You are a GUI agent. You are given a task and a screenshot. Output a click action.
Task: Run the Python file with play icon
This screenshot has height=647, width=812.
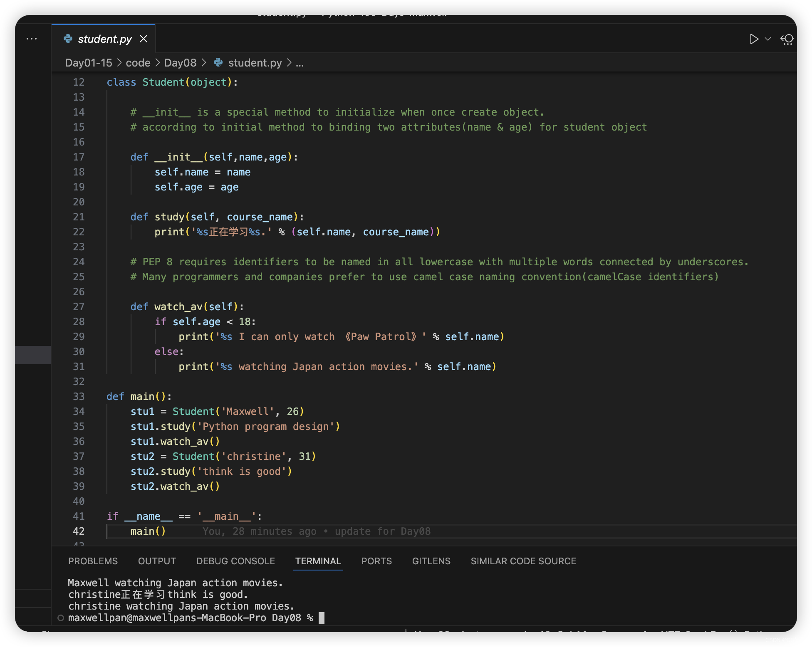(753, 39)
